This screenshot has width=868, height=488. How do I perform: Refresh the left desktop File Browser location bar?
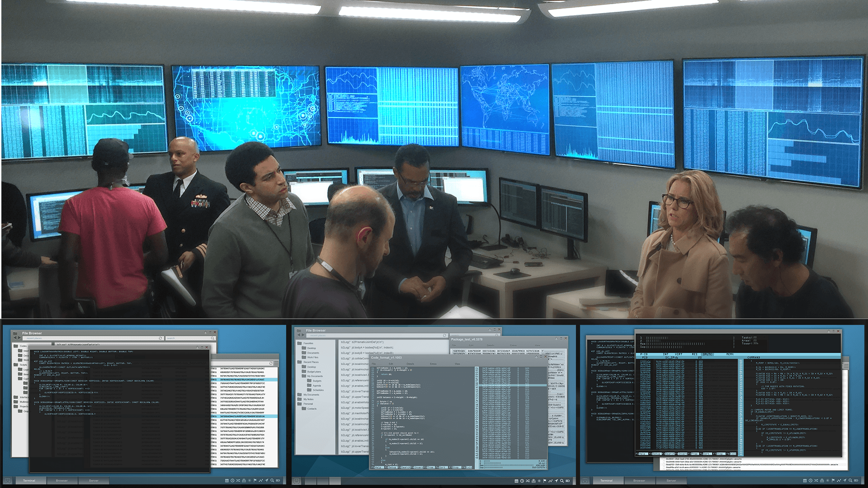pos(160,338)
